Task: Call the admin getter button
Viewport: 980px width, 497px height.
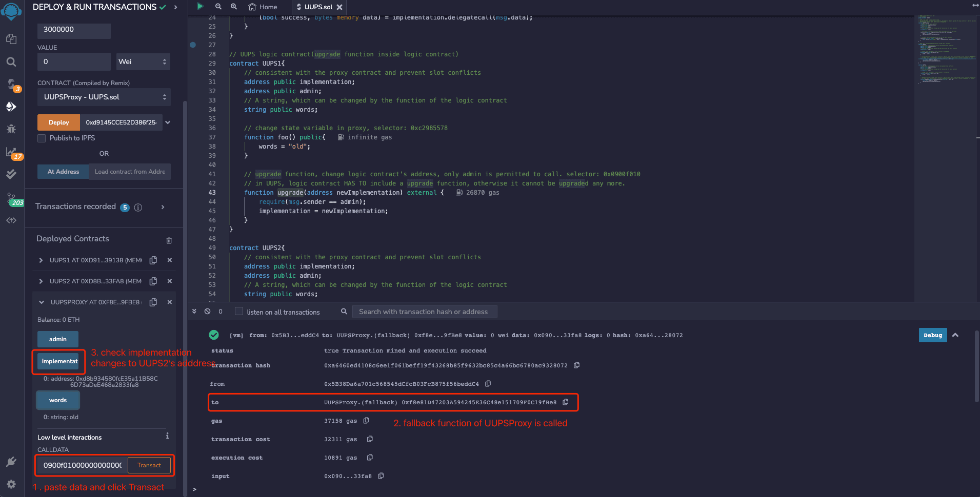Action: 58,339
